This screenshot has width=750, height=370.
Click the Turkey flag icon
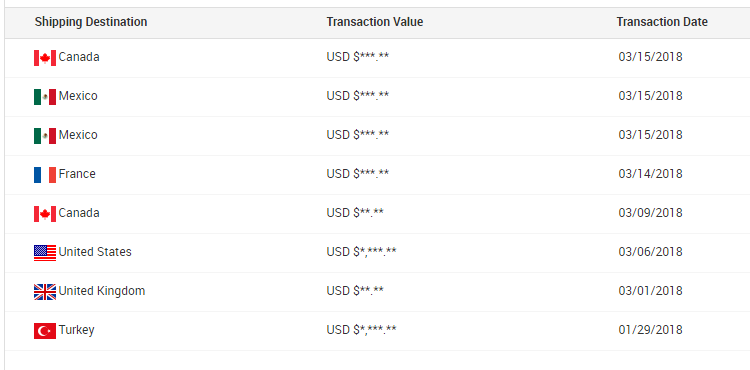45,331
